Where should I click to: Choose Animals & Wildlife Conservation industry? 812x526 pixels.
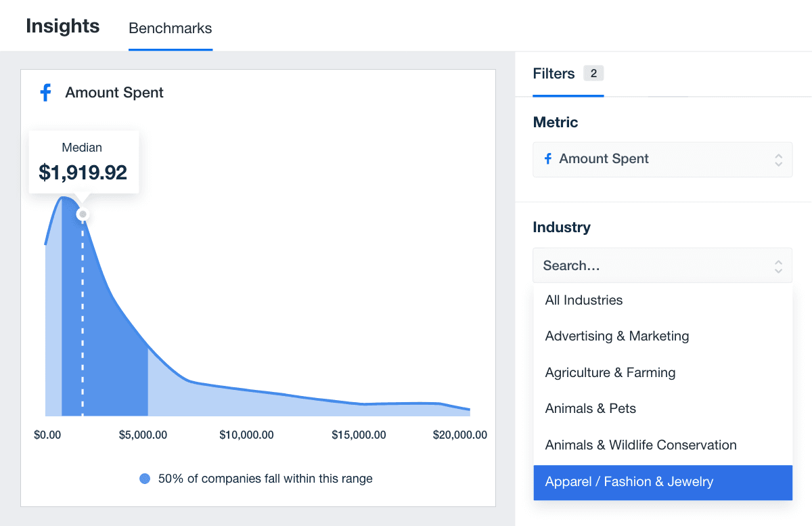pos(640,445)
